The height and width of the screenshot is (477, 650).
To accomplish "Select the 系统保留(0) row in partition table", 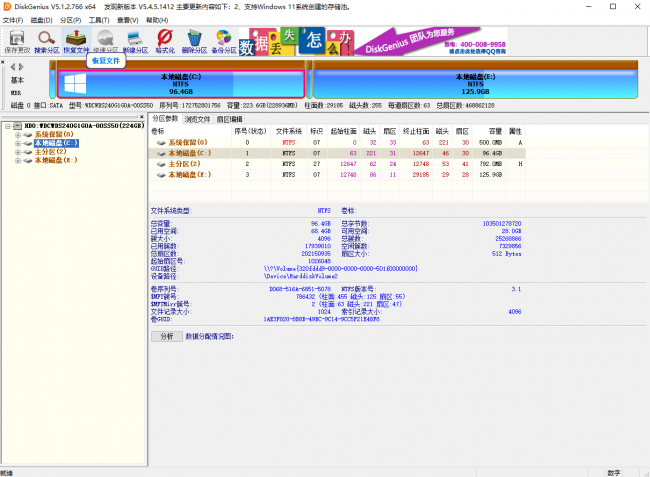I will [337, 143].
